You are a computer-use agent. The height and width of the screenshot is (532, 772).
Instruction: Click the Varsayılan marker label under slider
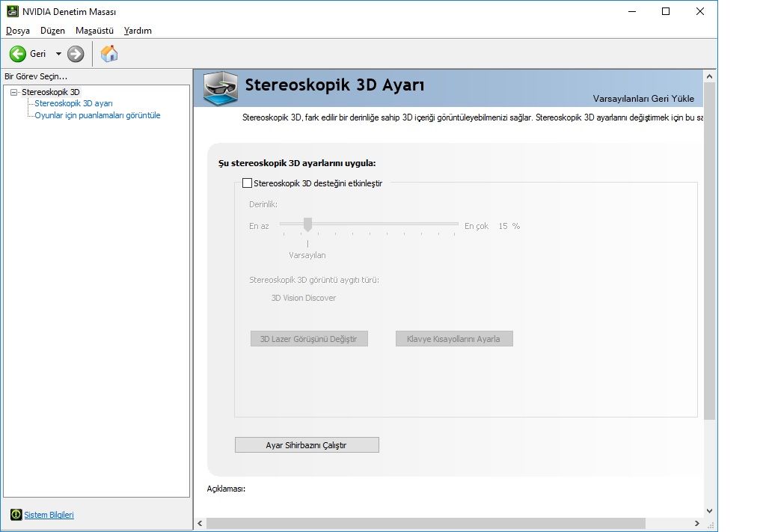(307, 255)
